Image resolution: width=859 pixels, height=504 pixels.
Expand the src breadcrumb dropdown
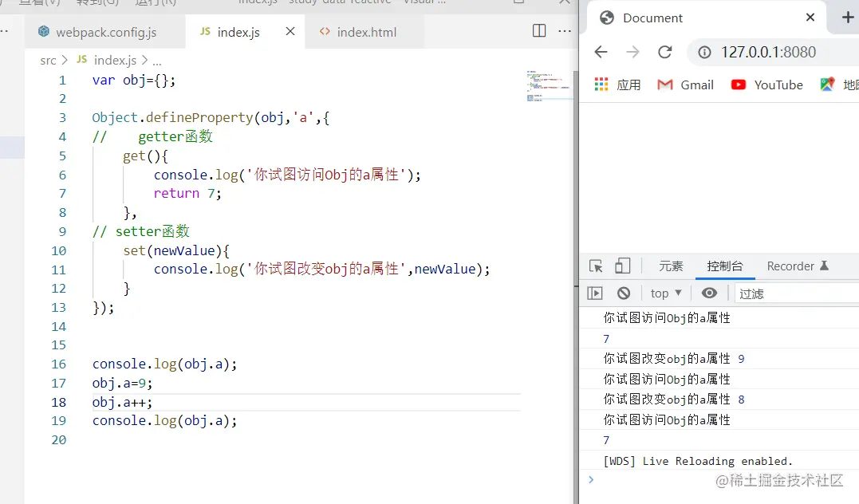48,59
